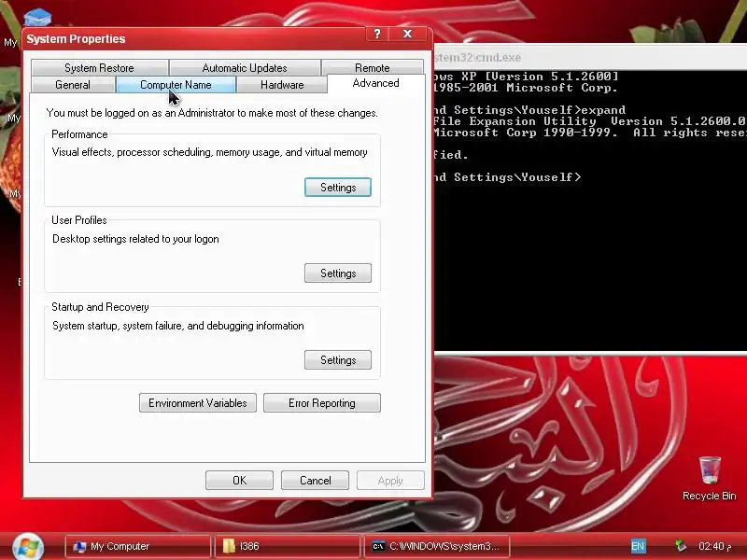Cancel the System Properties dialog
The height and width of the screenshot is (560, 747).
click(x=315, y=481)
